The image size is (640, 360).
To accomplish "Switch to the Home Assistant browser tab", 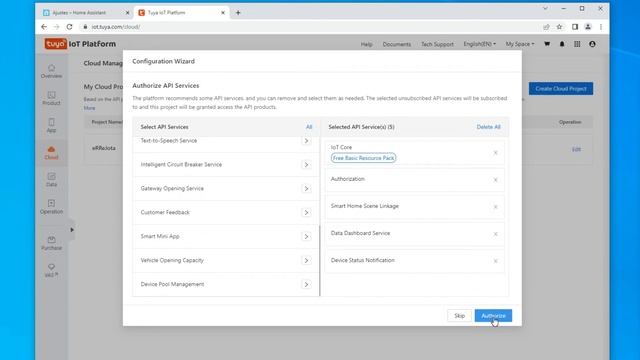I will [86, 13].
